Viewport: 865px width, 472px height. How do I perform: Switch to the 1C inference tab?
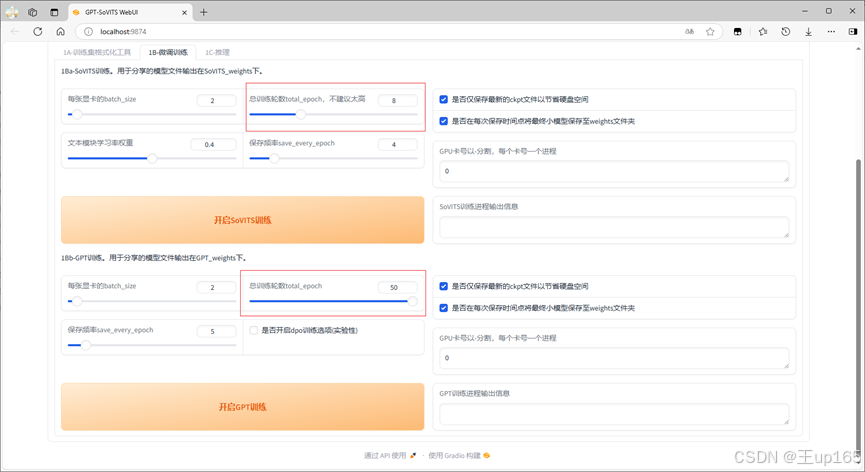tap(217, 52)
